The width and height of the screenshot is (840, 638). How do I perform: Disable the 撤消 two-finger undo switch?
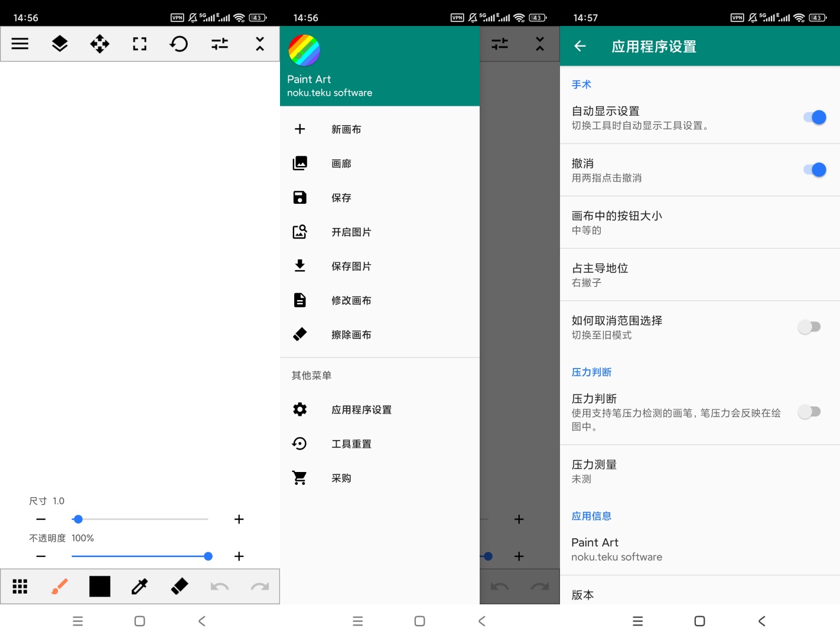pos(814,170)
